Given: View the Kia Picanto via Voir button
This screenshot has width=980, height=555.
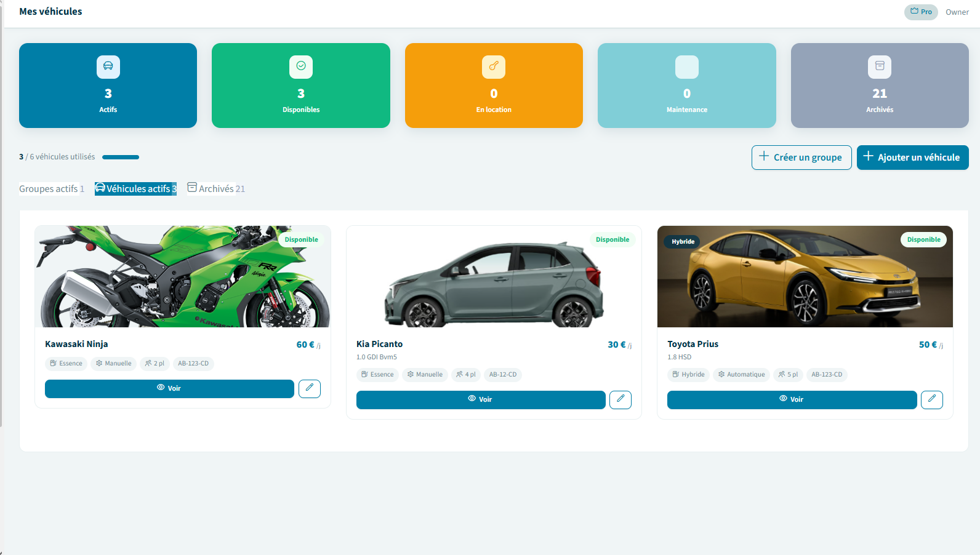Looking at the screenshot, I should click(481, 400).
